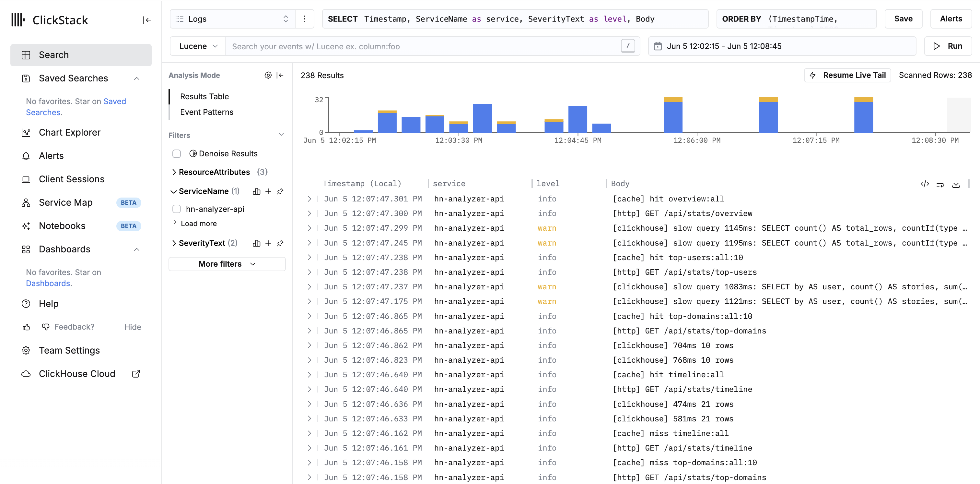Viewport: 980px width, 484px height.
Task: Collapse the Analysis Mode filter panel
Action: tap(280, 75)
